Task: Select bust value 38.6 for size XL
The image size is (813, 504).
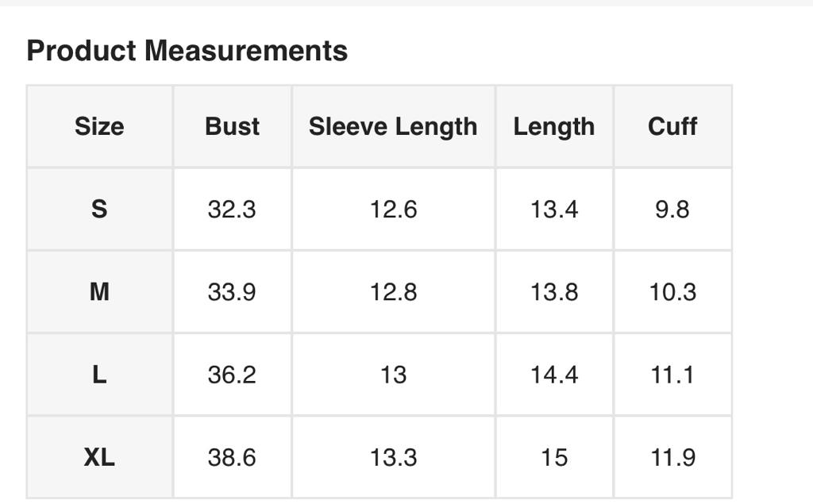Action: 232,457
